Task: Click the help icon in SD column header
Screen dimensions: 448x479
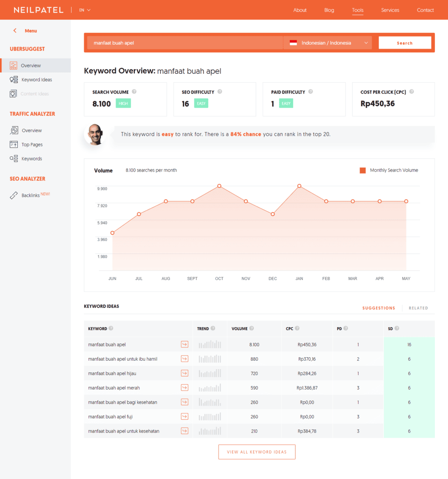Action: (397, 328)
